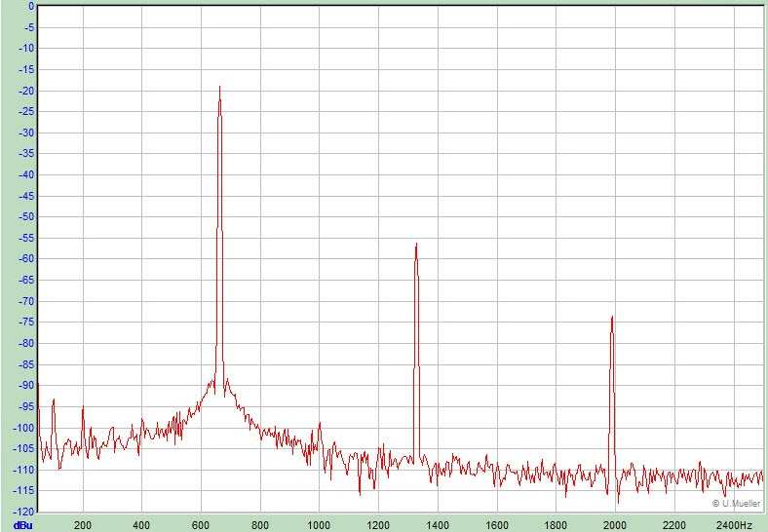Screen dimensions: 768x532
Task: Click the © U.Mueller watermark text
Action: click(x=736, y=504)
